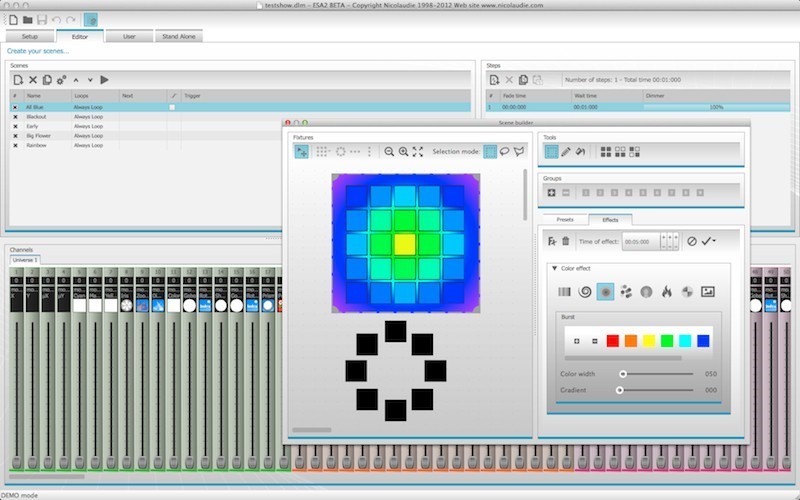This screenshot has width=800, height=500.
Task: Toggle the circle fixture arrangement
Action: (x=340, y=152)
